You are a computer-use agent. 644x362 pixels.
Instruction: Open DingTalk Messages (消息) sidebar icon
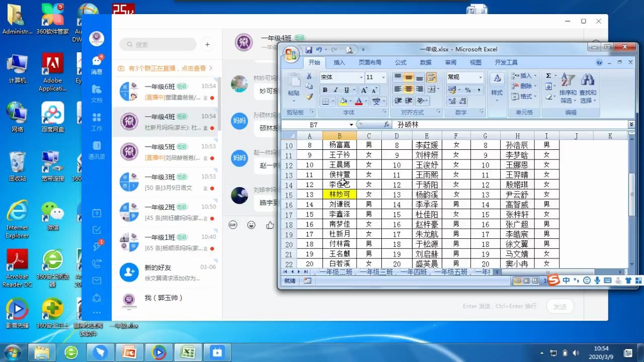pos(97,65)
